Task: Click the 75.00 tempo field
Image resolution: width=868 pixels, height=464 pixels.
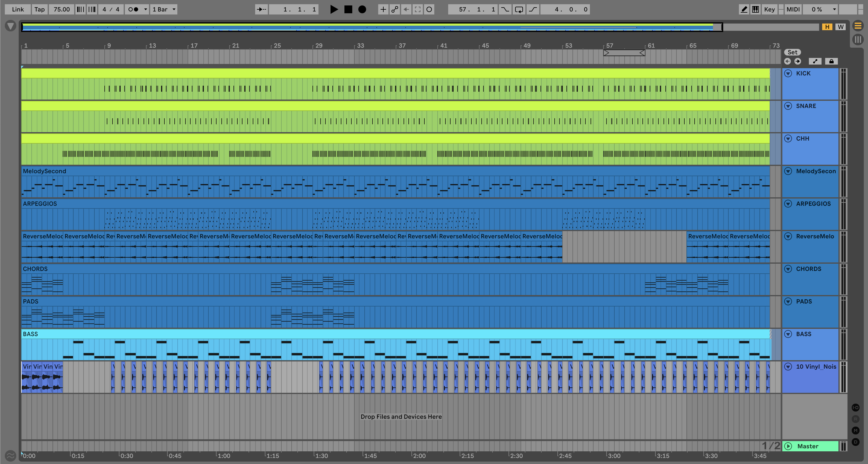Action: (x=62, y=9)
